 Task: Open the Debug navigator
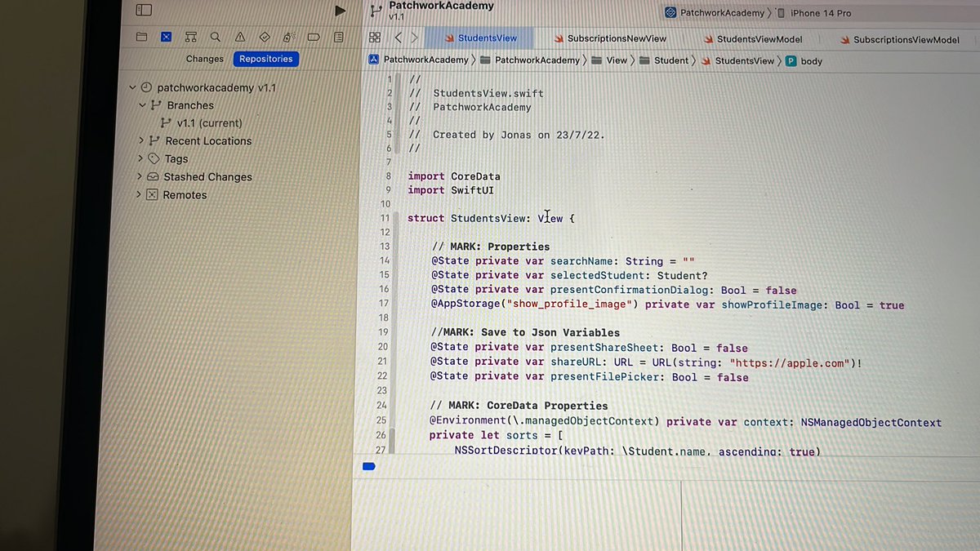pos(288,37)
